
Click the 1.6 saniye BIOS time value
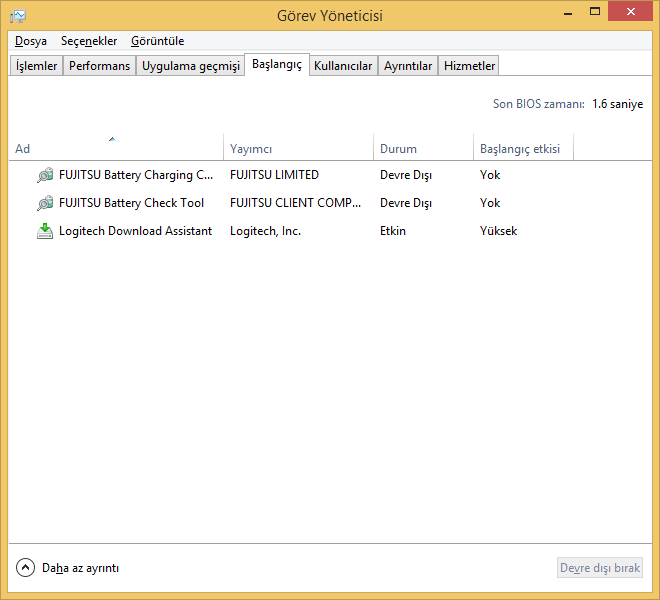coord(617,104)
